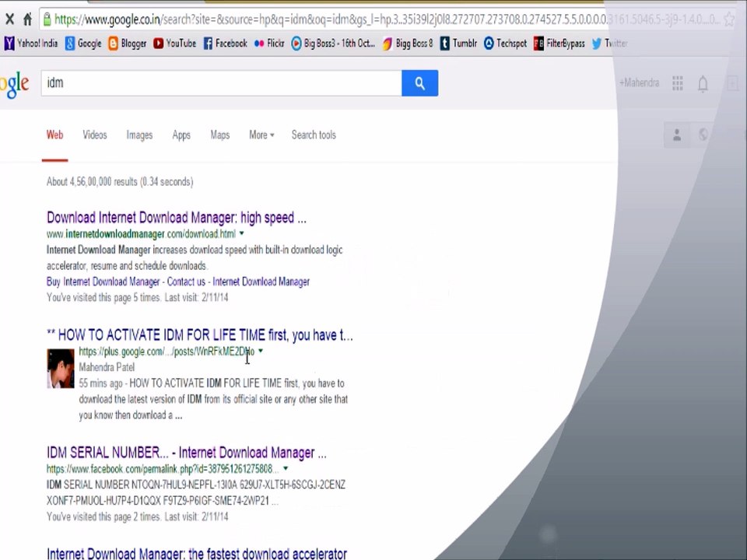This screenshot has height=560, width=747.
Task: Click inside the idm search input field
Action: pyautogui.click(x=222, y=83)
